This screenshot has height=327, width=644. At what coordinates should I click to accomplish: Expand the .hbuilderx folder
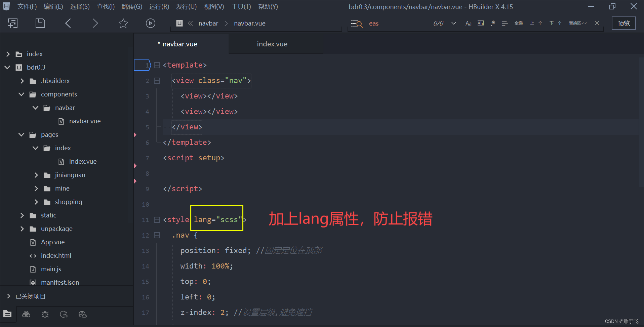[x=22, y=81]
